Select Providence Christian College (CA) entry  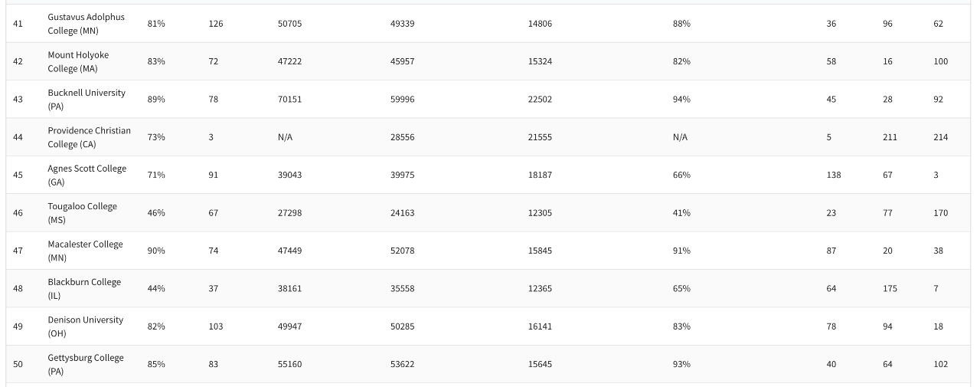89,137
